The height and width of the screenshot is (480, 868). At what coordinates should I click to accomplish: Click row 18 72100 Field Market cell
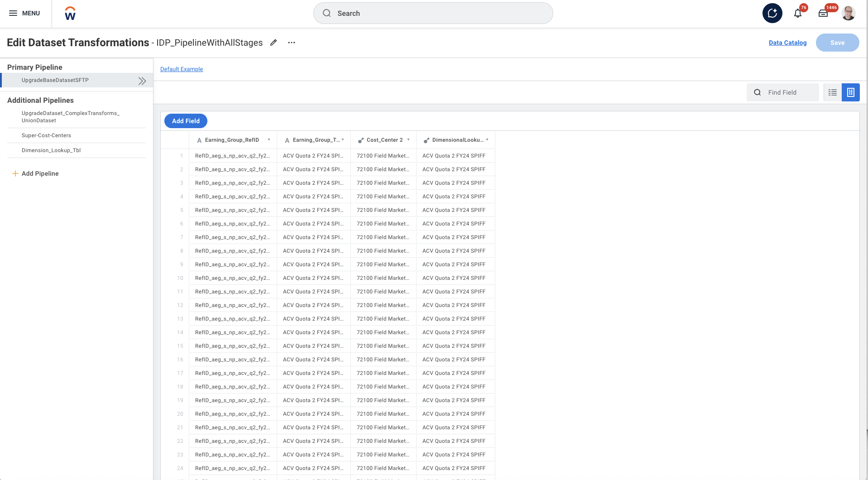pos(384,387)
